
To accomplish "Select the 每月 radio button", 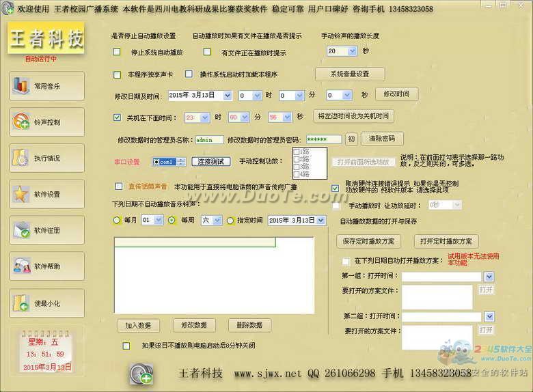I will point(117,220).
